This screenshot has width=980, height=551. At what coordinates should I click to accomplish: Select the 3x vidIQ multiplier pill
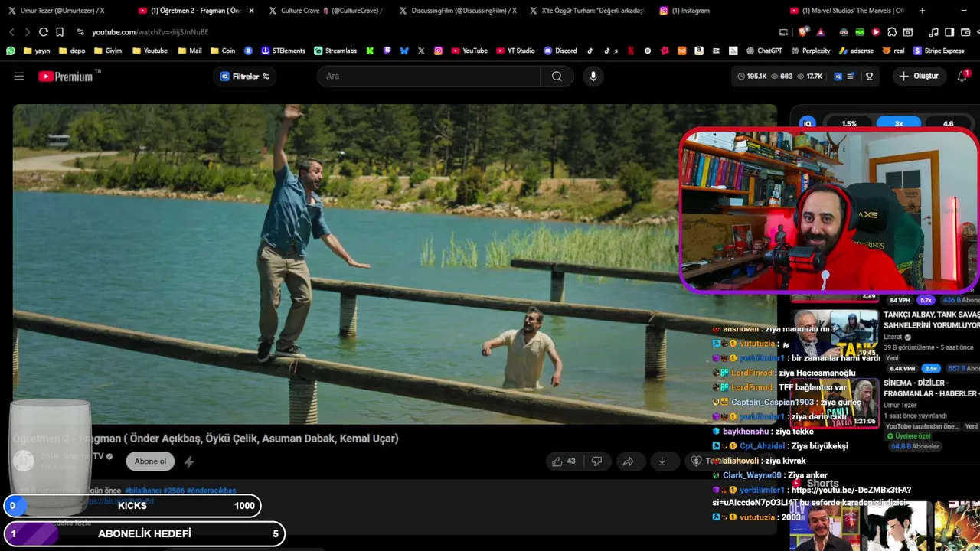(x=899, y=123)
